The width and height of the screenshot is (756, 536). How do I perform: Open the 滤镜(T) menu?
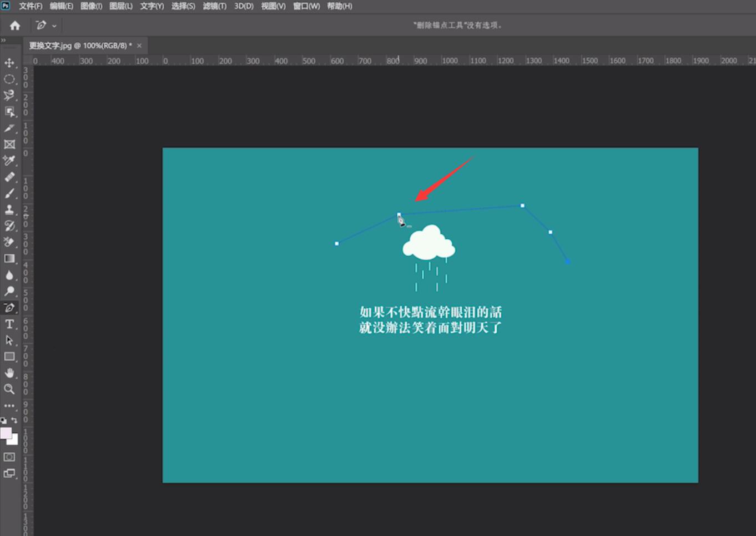[215, 6]
